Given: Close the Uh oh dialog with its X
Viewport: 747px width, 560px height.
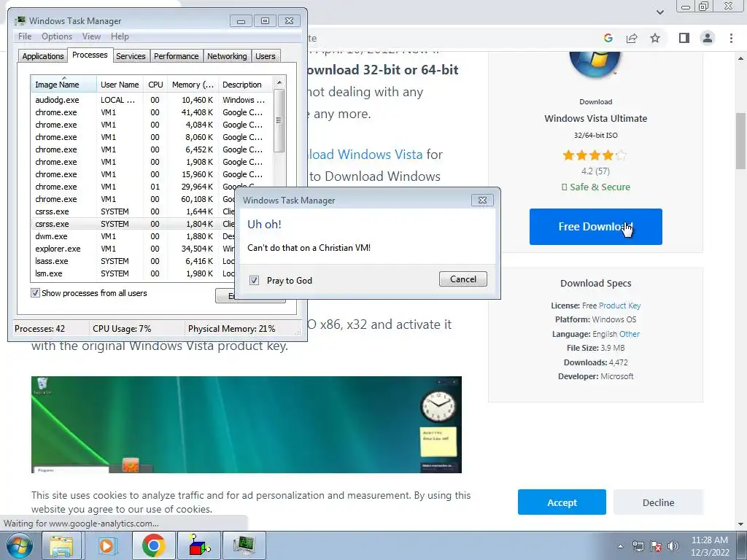Looking at the screenshot, I should [482, 200].
